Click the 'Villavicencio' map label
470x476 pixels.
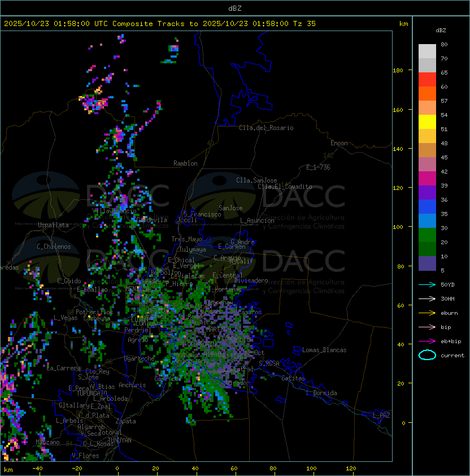(x=114, y=211)
